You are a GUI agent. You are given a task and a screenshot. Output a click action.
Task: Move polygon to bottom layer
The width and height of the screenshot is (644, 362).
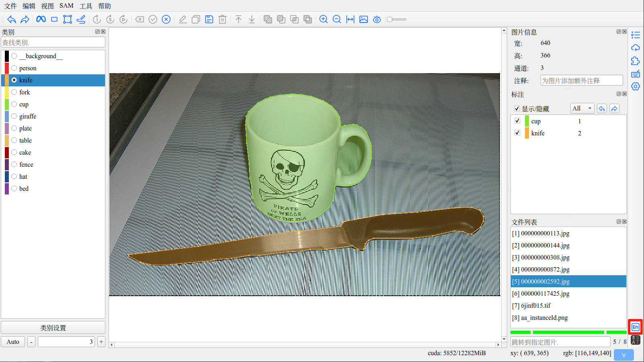pos(252,19)
